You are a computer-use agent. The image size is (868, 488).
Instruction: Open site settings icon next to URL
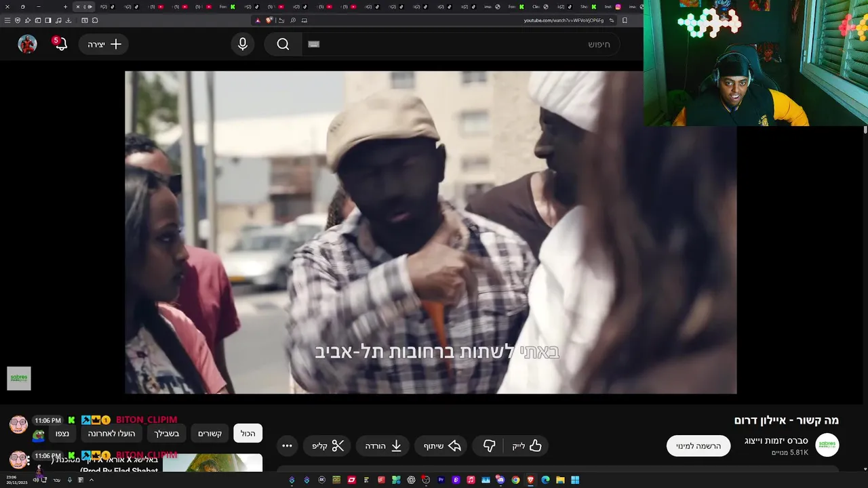click(x=611, y=20)
